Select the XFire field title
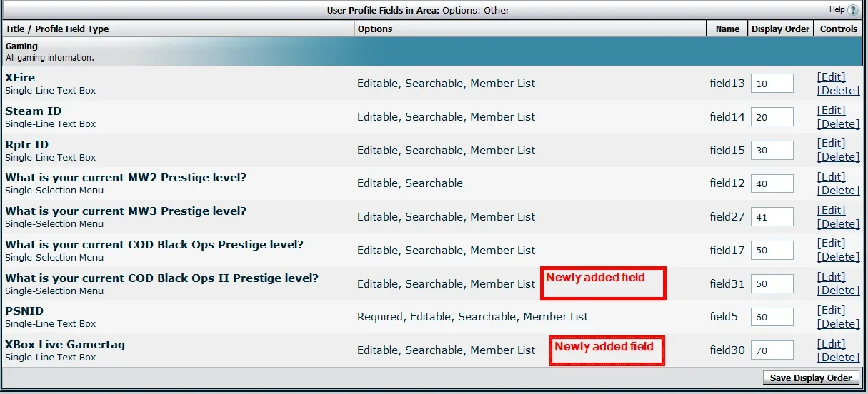Image resolution: width=868 pixels, height=394 pixels. point(20,78)
